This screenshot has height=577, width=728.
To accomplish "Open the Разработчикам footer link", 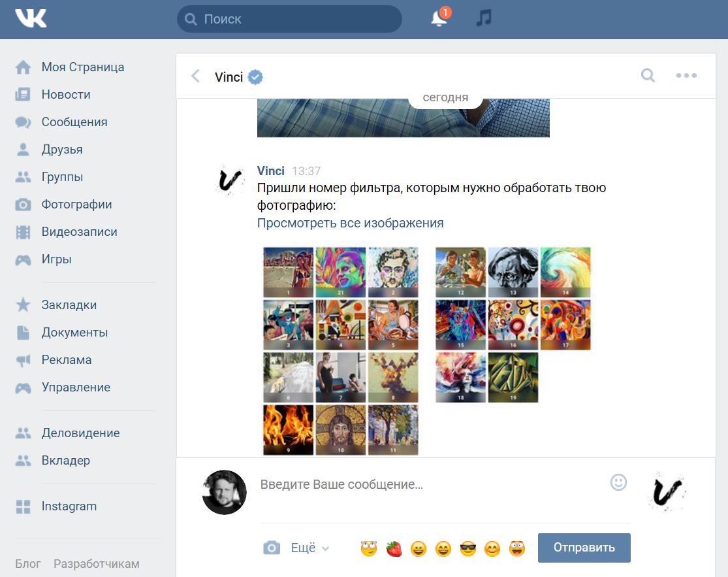I will (x=96, y=563).
